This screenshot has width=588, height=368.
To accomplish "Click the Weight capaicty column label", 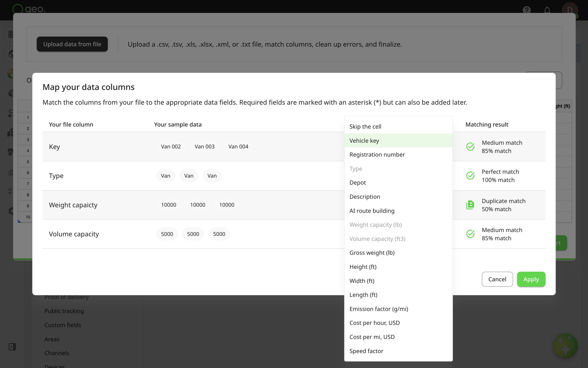I will [73, 205].
